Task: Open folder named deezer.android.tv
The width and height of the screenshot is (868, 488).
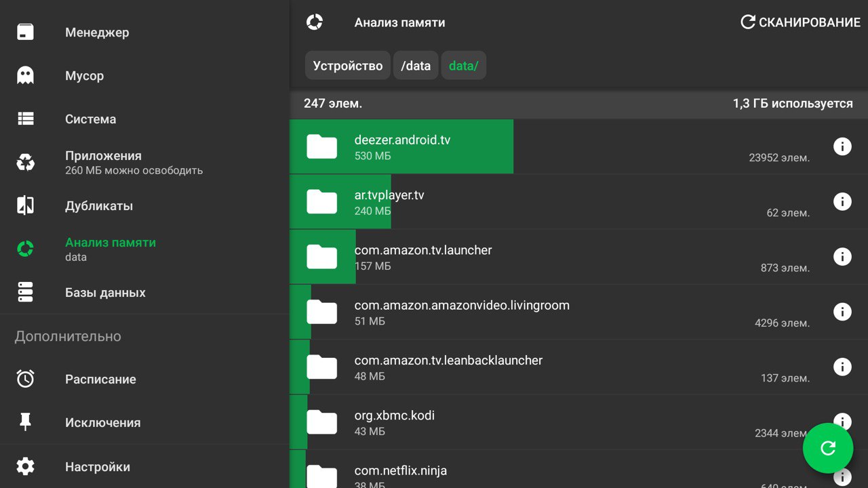Action: (578, 146)
